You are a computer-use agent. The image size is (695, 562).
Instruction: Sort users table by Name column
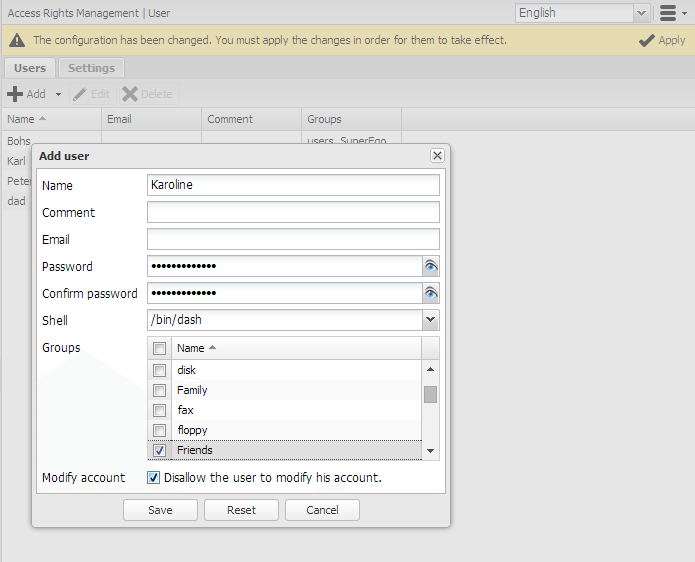51,119
